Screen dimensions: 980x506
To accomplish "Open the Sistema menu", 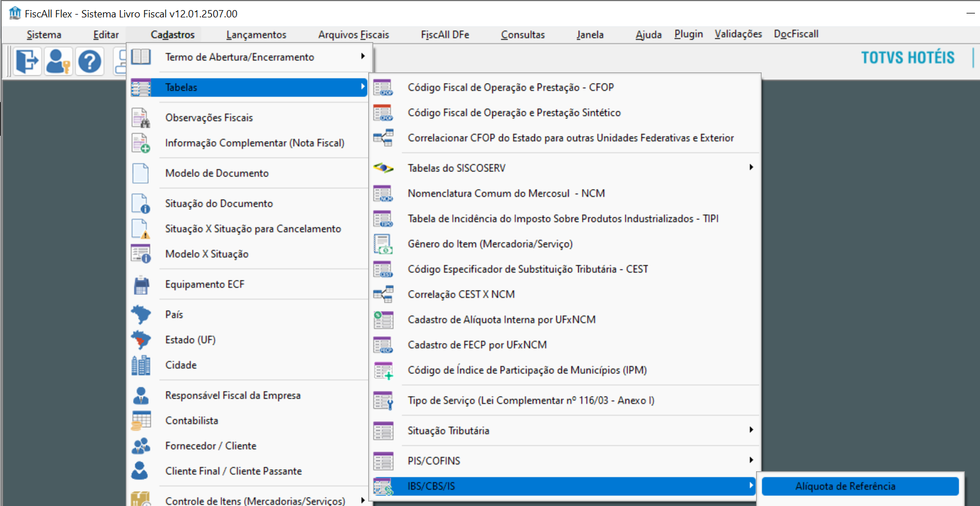I will [44, 35].
